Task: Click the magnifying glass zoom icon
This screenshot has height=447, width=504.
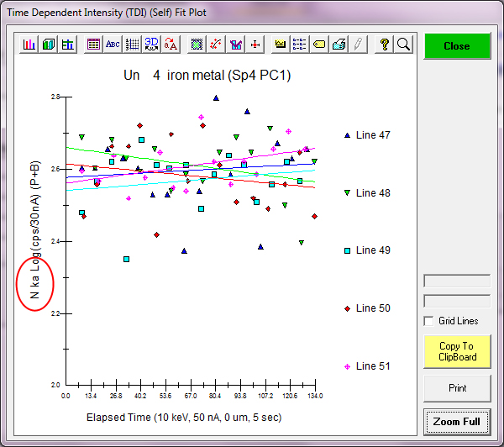Action: pos(403,45)
